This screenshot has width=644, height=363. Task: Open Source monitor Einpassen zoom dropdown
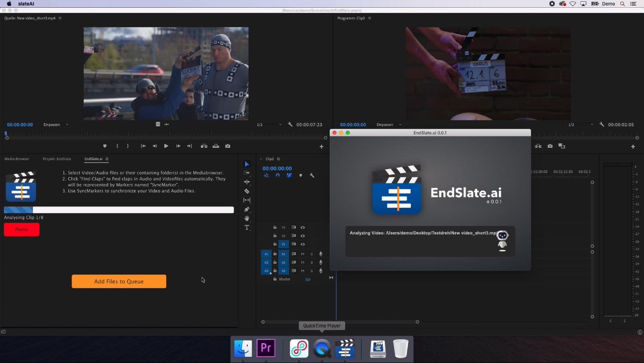[x=56, y=125]
